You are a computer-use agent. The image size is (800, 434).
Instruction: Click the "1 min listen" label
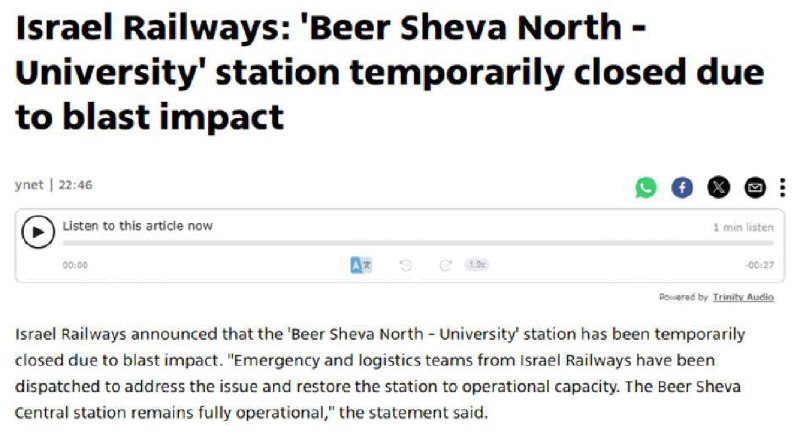(743, 227)
